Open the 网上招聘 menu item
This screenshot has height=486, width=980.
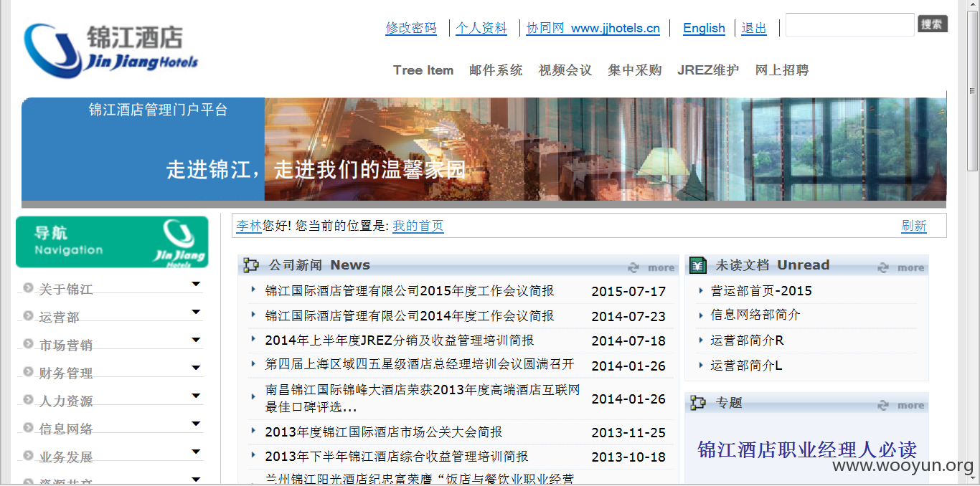tap(782, 70)
